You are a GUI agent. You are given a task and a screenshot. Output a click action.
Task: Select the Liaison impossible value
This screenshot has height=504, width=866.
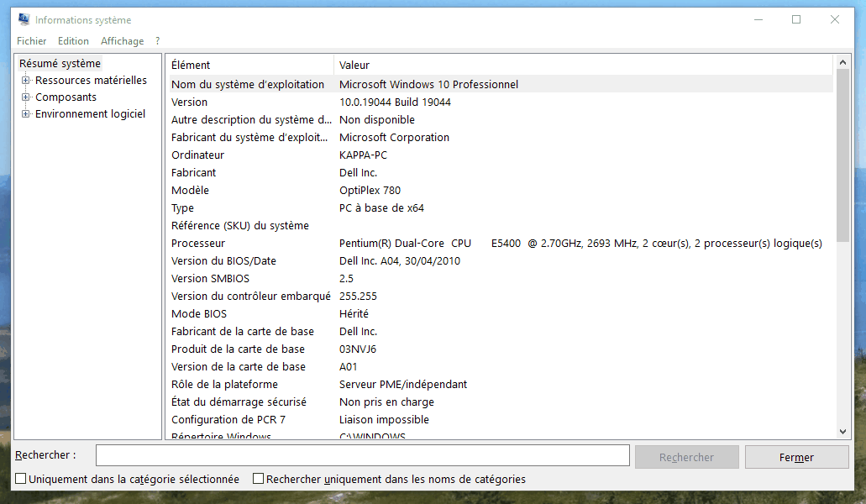tap(384, 420)
